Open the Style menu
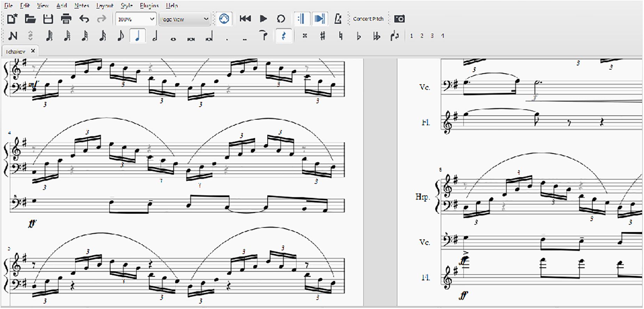Viewport: 644px width, 309px height. (x=127, y=6)
